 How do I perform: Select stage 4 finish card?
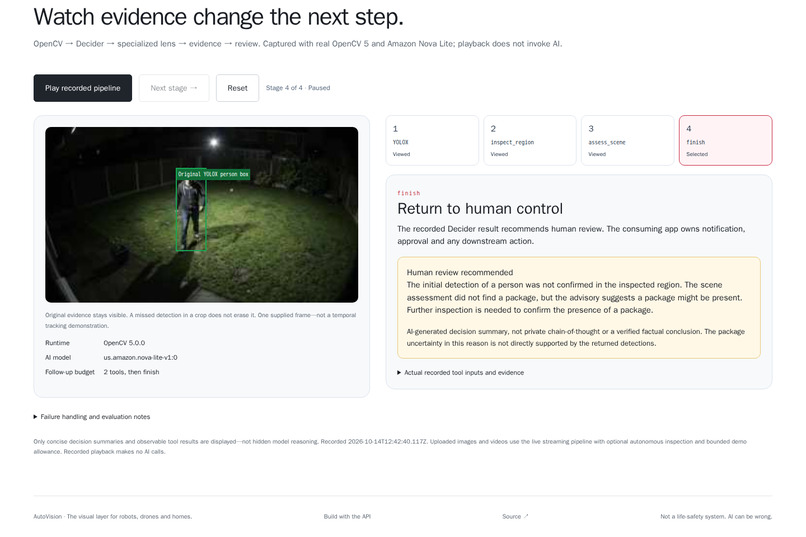pos(725,140)
